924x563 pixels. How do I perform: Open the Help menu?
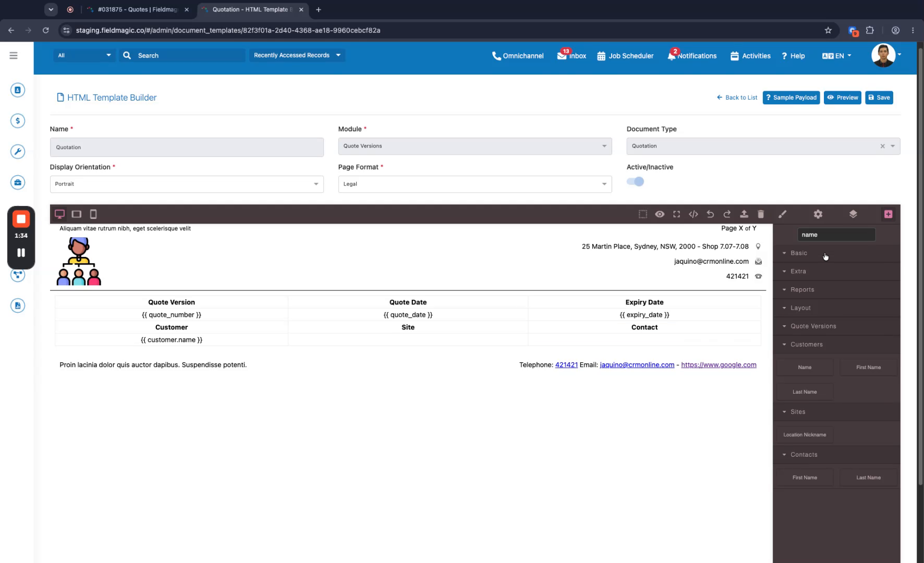793,56
